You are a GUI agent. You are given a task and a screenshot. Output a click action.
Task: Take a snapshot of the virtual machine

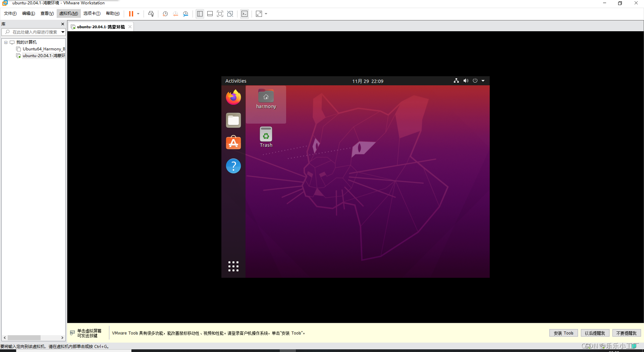point(165,14)
